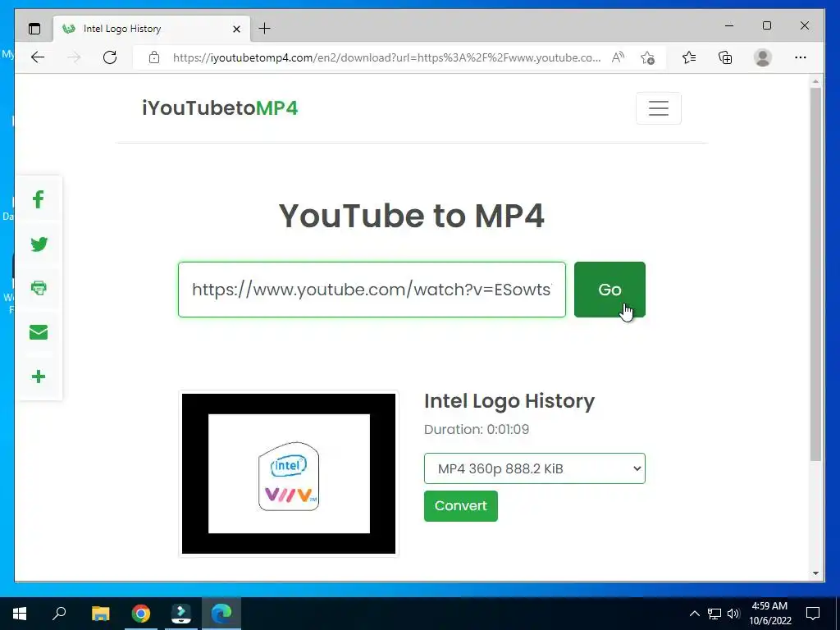This screenshot has width=840, height=630.
Task: Open the Favorites list
Action: (x=689, y=57)
